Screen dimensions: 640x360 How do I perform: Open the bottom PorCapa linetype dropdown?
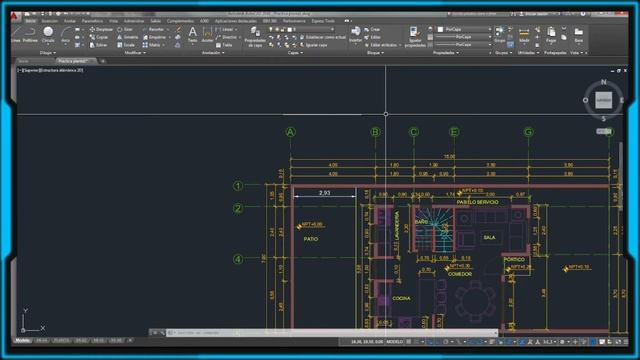coord(464,44)
